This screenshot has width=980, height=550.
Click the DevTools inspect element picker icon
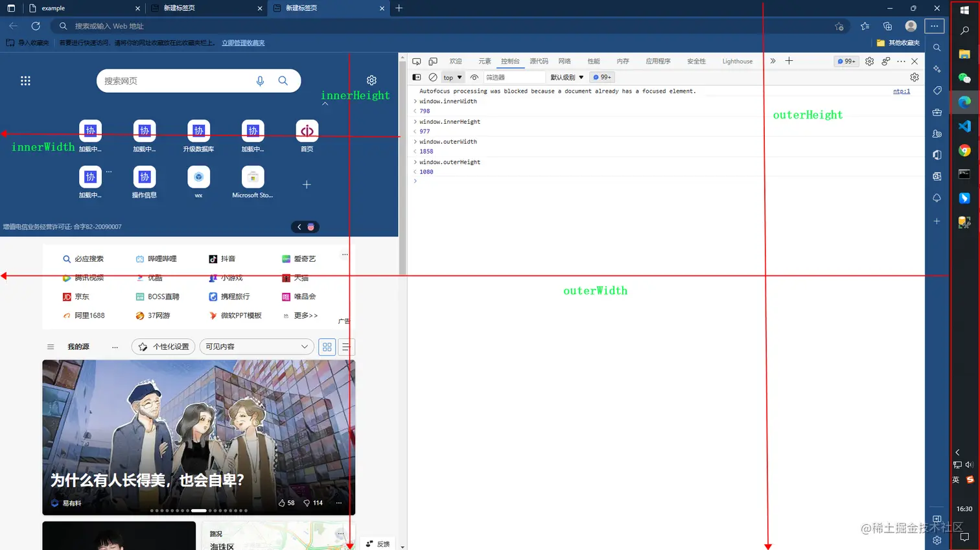(417, 62)
